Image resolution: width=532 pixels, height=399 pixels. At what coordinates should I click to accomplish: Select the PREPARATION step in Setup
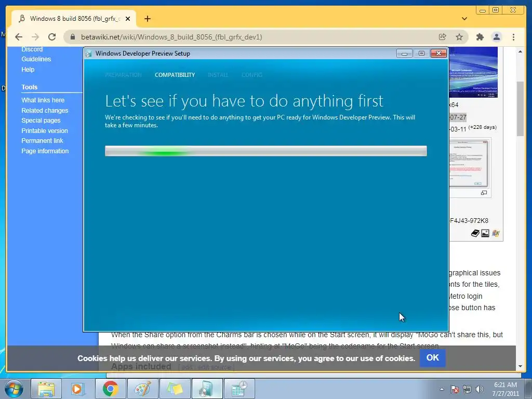(x=123, y=75)
